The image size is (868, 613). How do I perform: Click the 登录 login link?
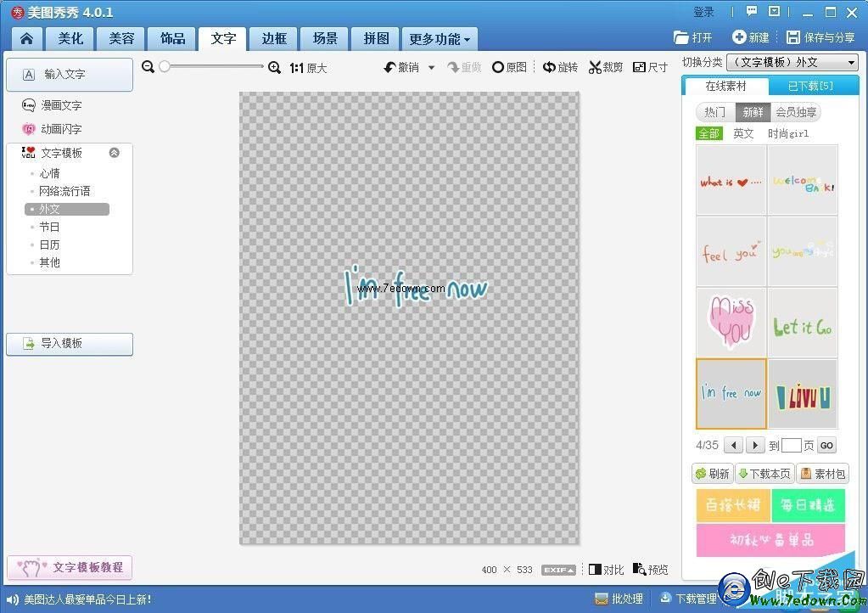[703, 12]
